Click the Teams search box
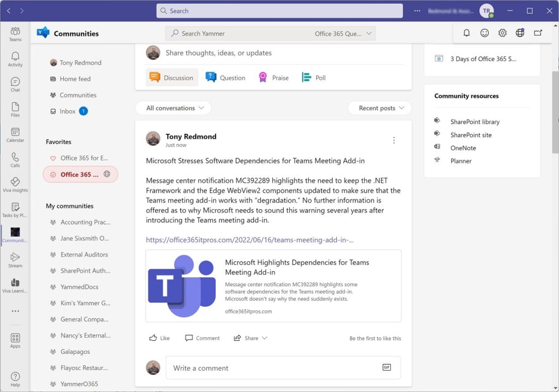Screen dimensions: 559x392 [x=279, y=11]
